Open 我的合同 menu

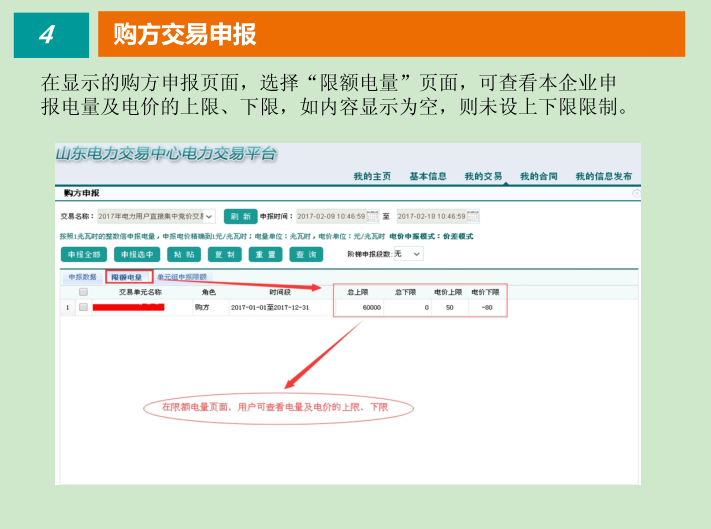click(x=539, y=176)
